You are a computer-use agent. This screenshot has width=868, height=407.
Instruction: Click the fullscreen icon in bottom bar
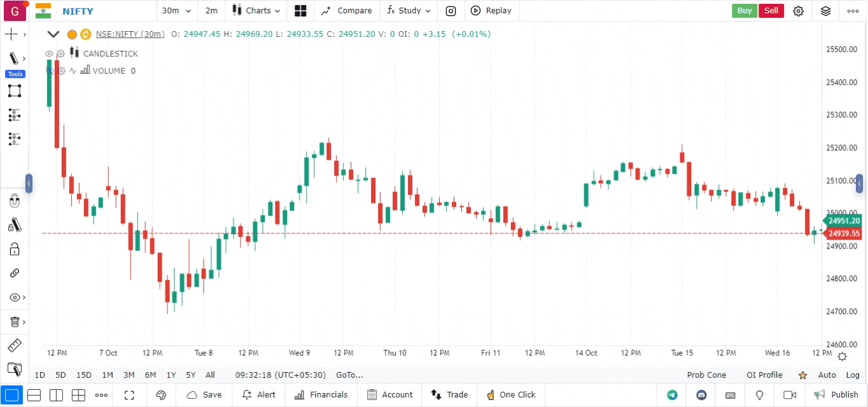click(129, 395)
